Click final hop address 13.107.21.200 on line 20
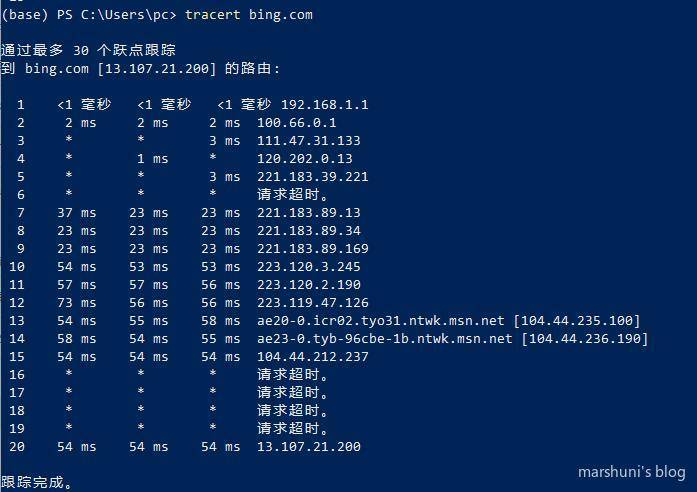 point(308,447)
